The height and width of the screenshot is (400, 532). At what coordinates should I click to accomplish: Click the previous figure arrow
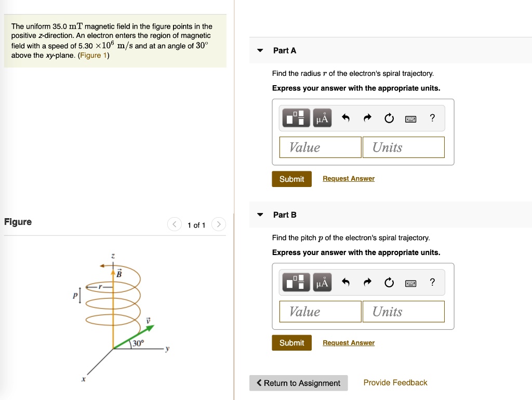click(175, 224)
